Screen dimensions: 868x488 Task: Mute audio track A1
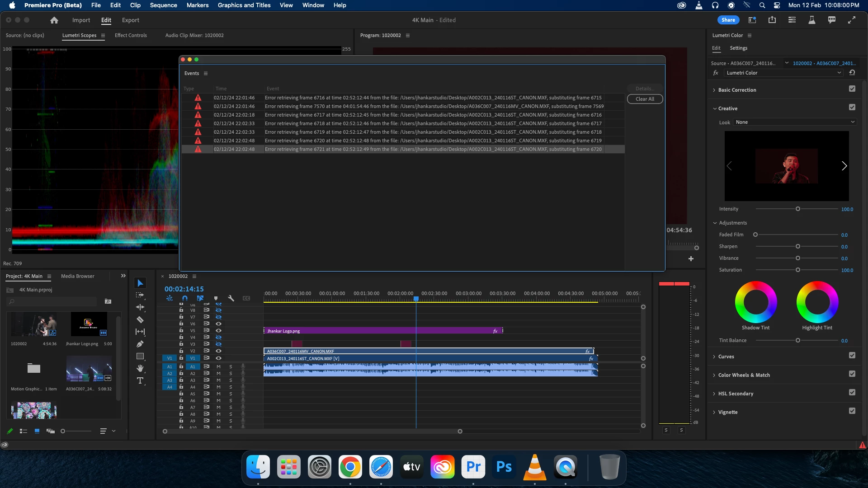point(218,366)
